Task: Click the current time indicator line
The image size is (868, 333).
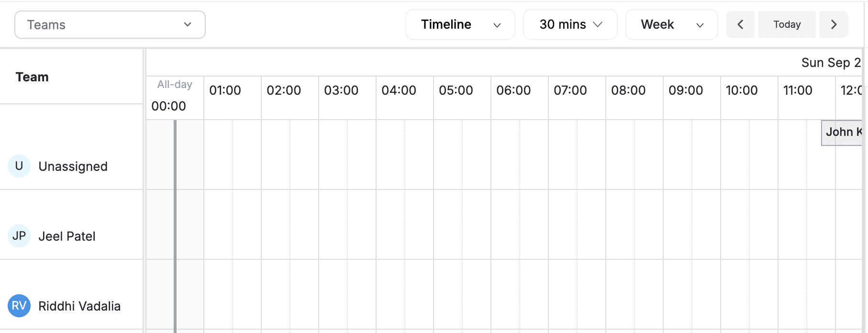Action: 176,215
